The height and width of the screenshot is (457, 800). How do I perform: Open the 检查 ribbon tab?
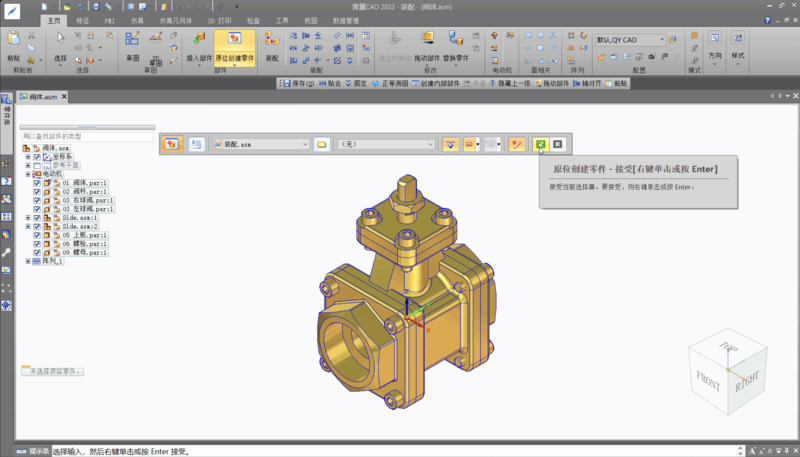[x=253, y=20]
